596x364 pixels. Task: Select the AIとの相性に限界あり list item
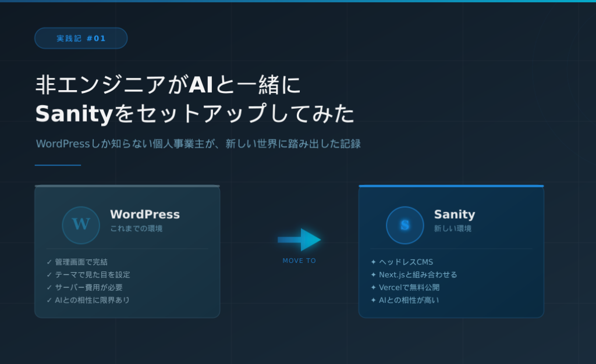coord(92,301)
